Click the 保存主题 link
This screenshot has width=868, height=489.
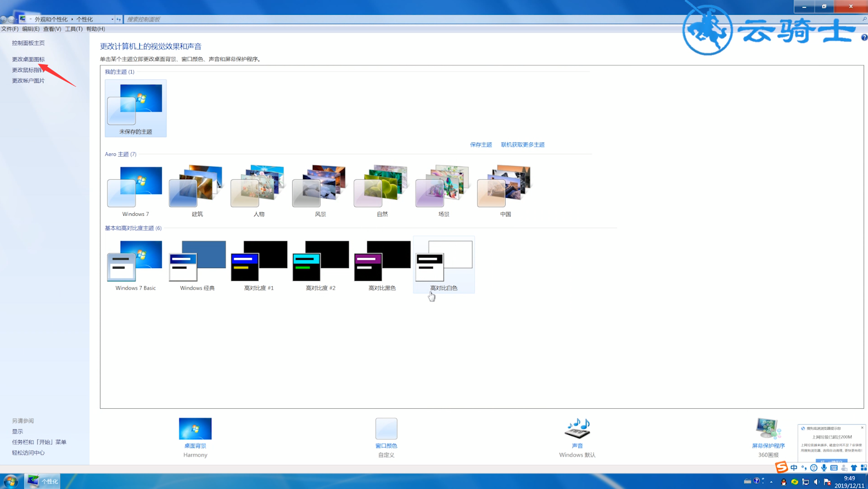(481, 145)
